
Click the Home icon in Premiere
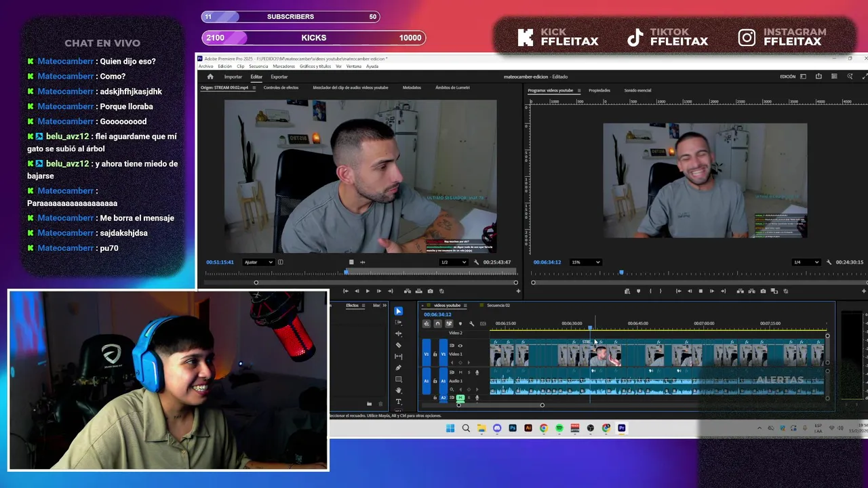click(x=210, y=77)
